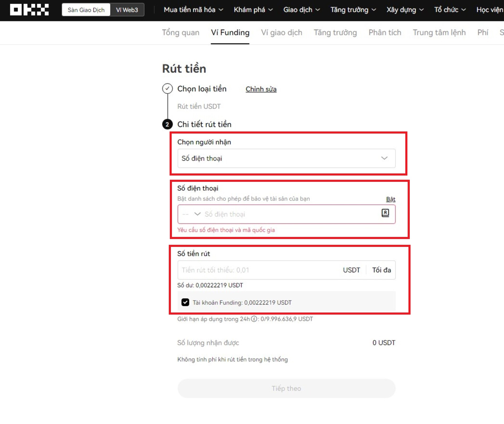Click the OKX logo
Viewport: 504px width, 424px height.
pyautogui.click(x=29, y=10)
